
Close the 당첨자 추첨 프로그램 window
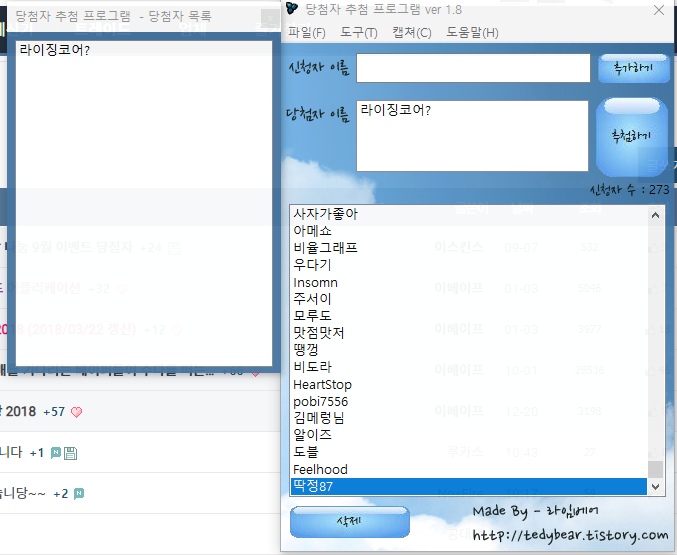pos(658,11)
